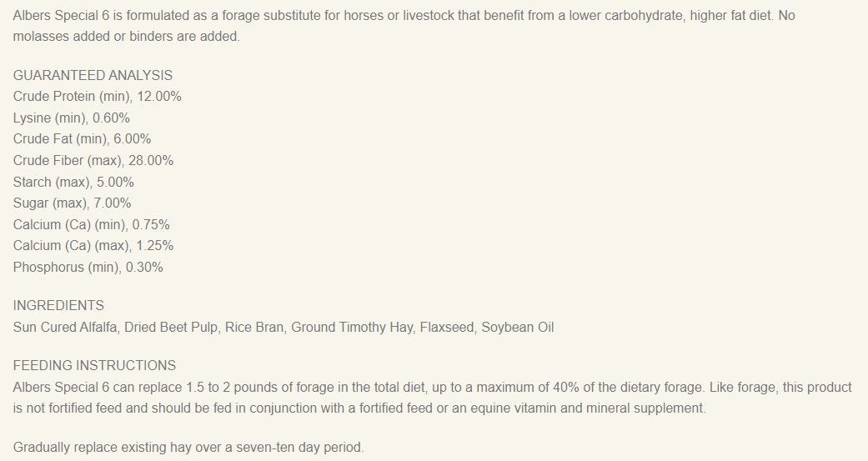Click the Starch (max) 5.00% line
868x461 pixels.
coord(73,182)
